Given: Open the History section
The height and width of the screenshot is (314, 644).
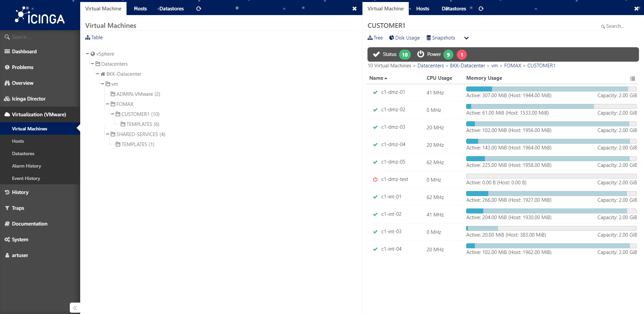Looking at the screenshot, I should [x=20, y=192].
